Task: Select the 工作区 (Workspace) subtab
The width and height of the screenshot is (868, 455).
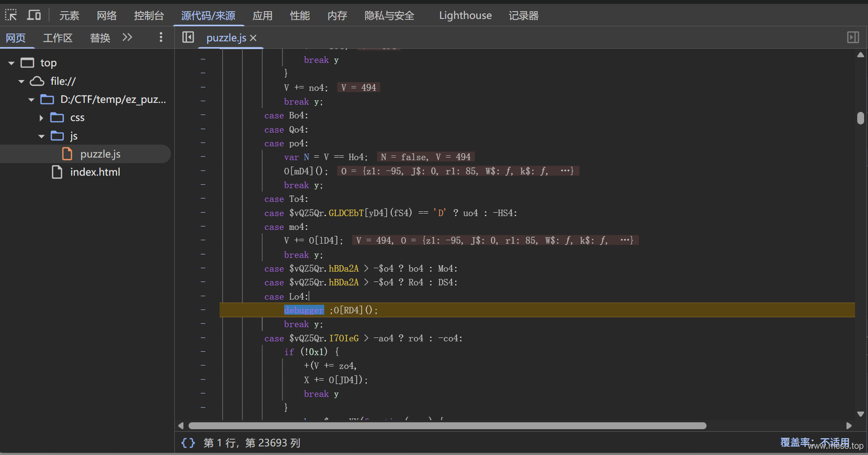Action: coord(58,38)
